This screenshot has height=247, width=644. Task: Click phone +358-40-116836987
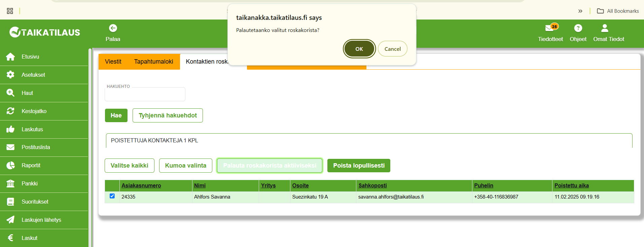click(x=496, y=197)
